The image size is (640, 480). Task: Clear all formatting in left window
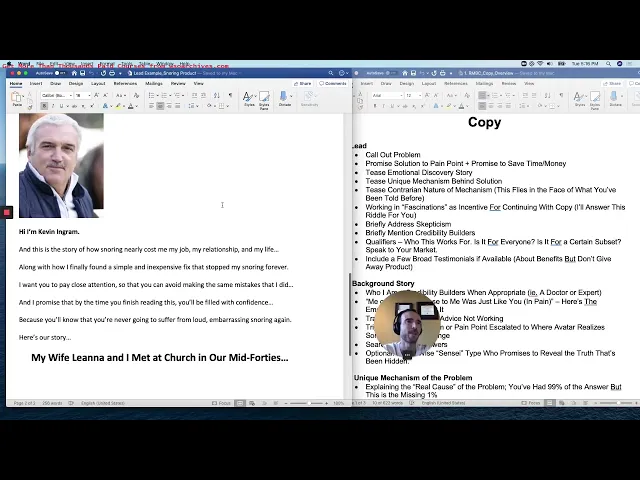point(136,95)
